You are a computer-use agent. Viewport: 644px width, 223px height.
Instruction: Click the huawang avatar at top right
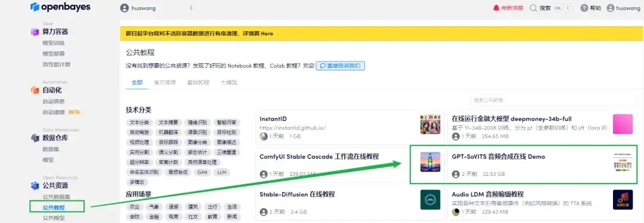pyautogui.click(x=611, y=8)
